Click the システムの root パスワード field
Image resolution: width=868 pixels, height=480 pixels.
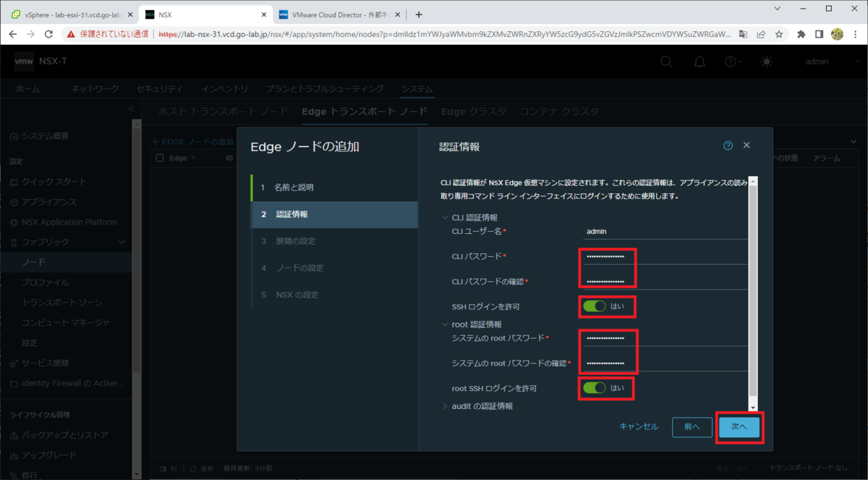(x=665, y=338)
